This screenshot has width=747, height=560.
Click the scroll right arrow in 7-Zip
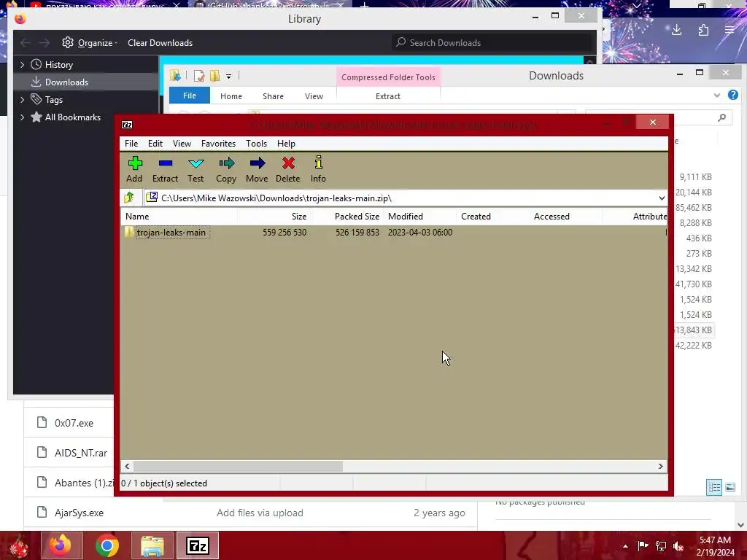[660, 466]
